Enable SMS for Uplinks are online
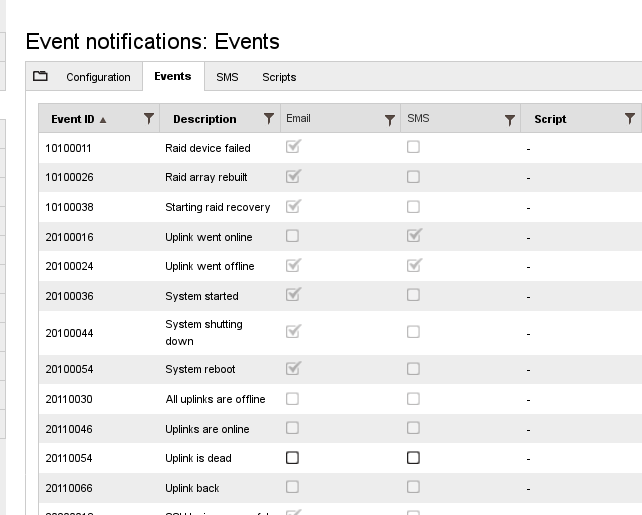This screenshot has height=515, width=642. click(413, 428)
